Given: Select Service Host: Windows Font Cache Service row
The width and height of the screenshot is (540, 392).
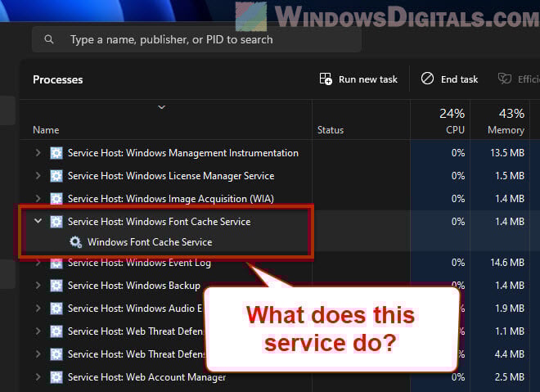Looking at the screenshot, I should pyautogui.click(x=159, y=222).
